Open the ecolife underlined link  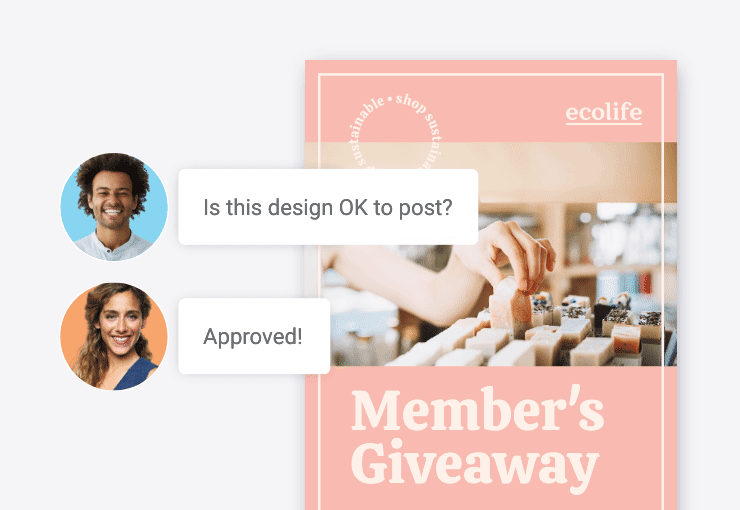pyautogui.click(x=604, y=112)
